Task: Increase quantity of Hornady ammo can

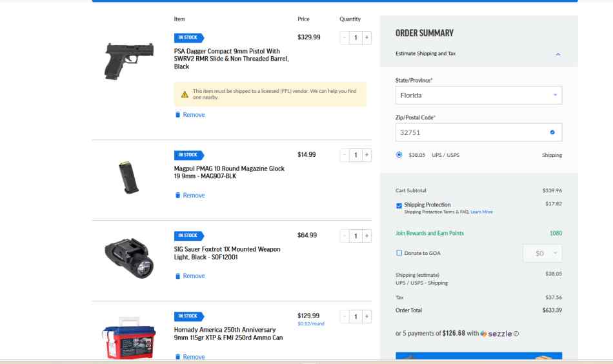Action: 367,316
